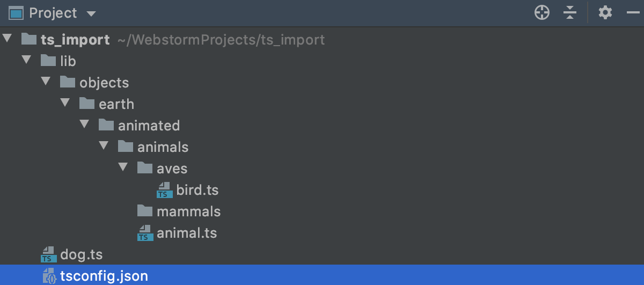
Task: Click the Project window icon in header
Action: tap(16, 13)
